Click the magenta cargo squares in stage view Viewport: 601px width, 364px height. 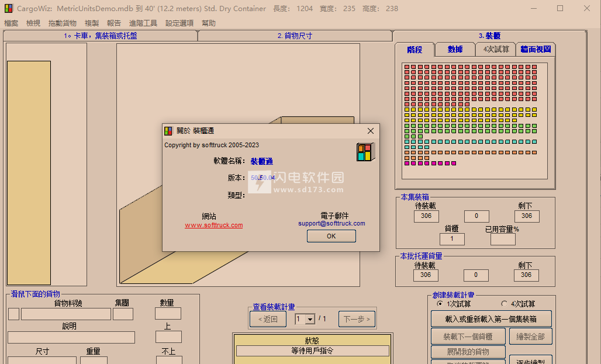pos(430,163)
